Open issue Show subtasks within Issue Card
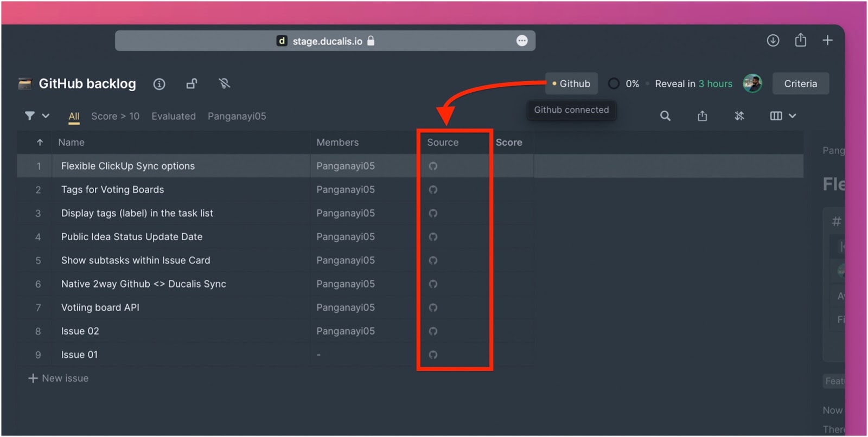 (x=135, y=260)
